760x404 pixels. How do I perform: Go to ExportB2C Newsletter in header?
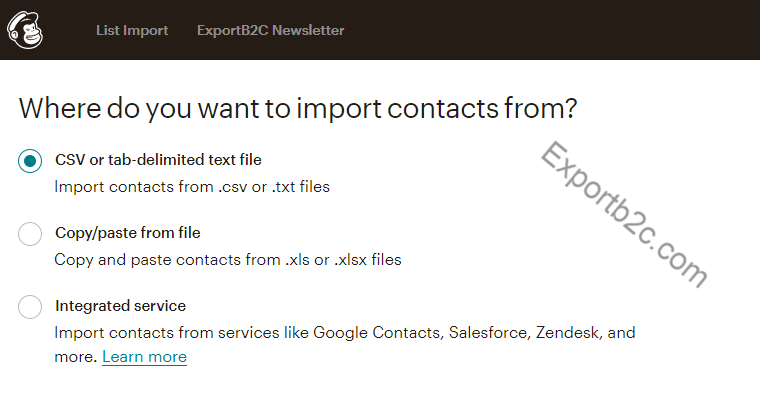coord(270,30)
